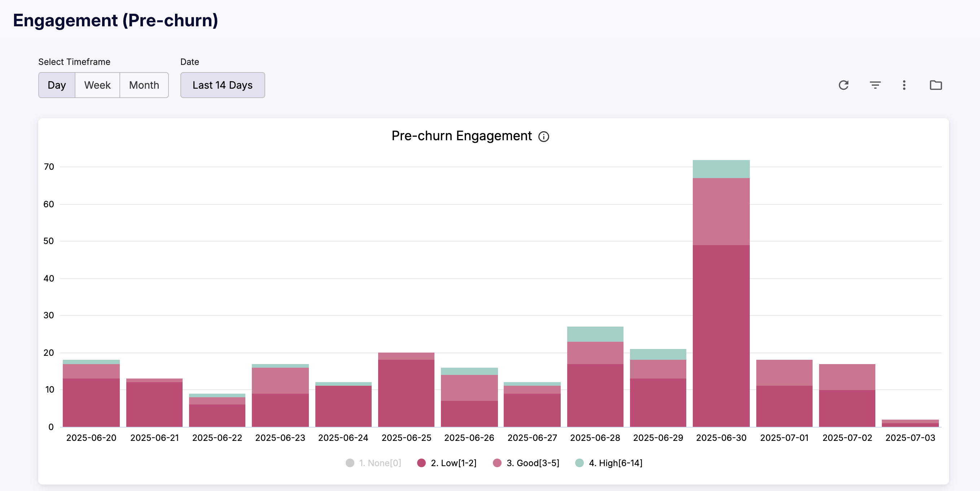Switch timeframe to Month
Image resolution: width=980 pixels, height=491 pixels.
[144, 85]
